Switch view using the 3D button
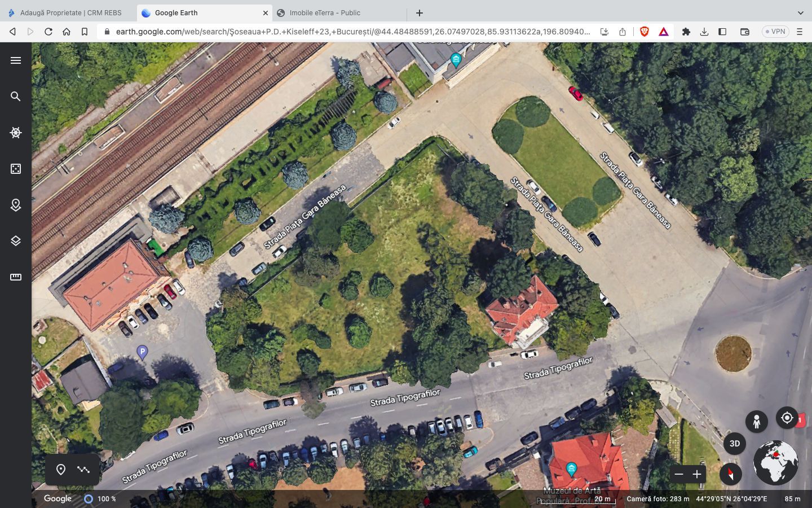The width and height of the screenshot is (812, 508). click(734, 444)
